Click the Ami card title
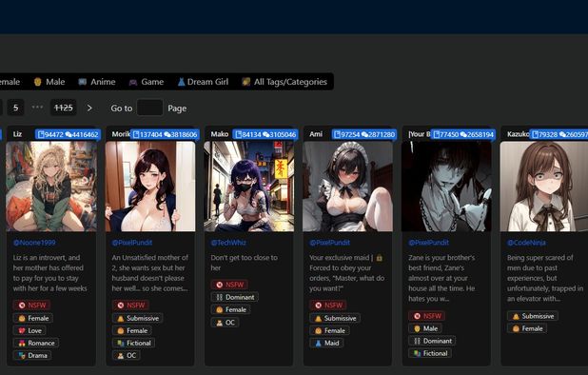588x375 pixels. pyautogui.click(x=316, y=134)
